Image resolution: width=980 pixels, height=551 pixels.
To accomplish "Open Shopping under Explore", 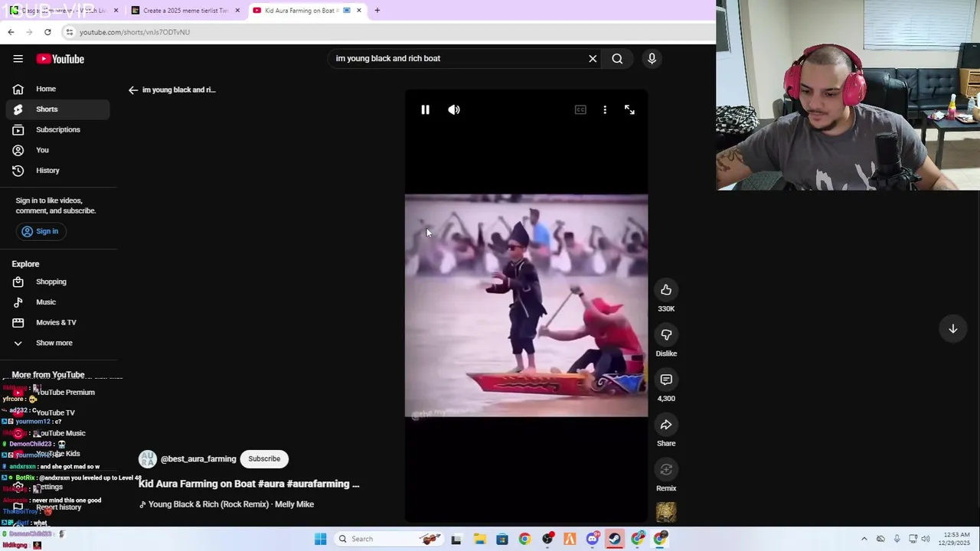I will 57,282.
